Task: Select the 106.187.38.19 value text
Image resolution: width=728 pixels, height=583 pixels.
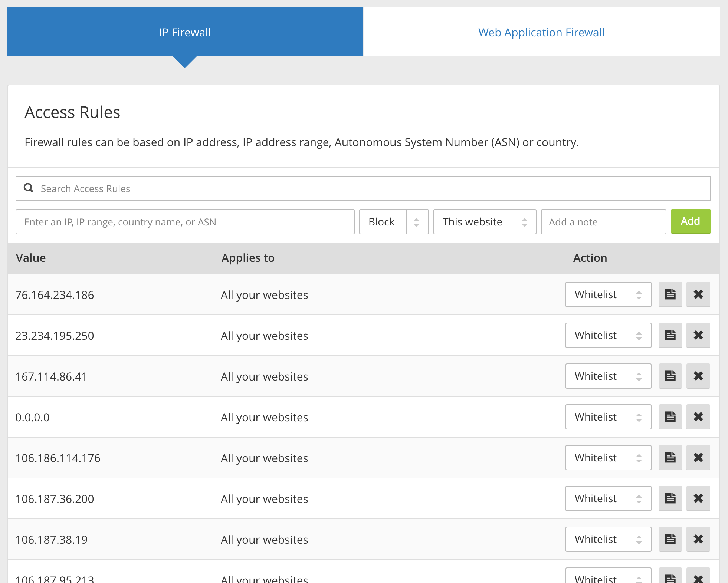Action: (51, 540)
